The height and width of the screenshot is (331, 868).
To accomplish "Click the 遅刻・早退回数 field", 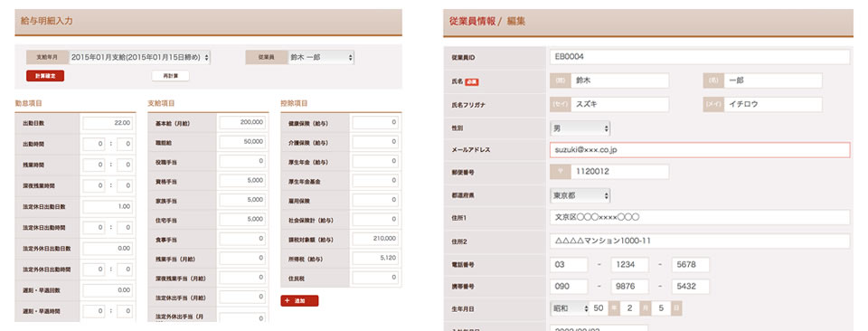I will pyautogui.click(x=108, y=290).
